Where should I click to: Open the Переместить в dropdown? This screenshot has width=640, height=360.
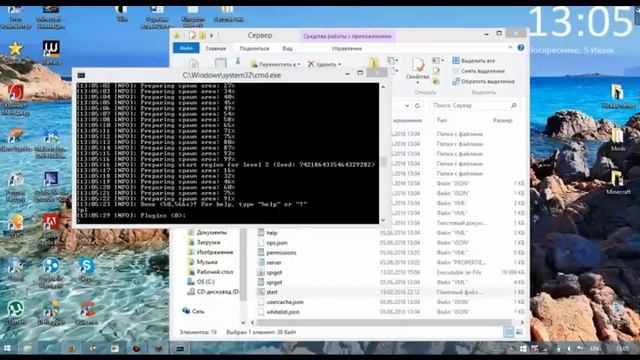click(x=276, y=64)
